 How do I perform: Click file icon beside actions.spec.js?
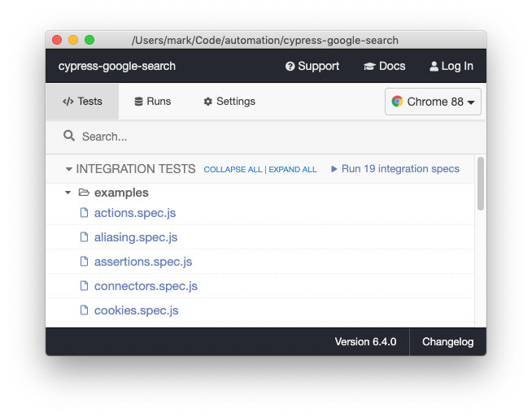click(84, 213)
